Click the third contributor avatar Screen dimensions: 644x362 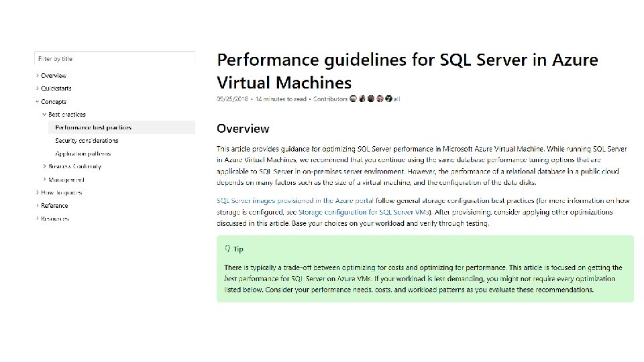371,99
